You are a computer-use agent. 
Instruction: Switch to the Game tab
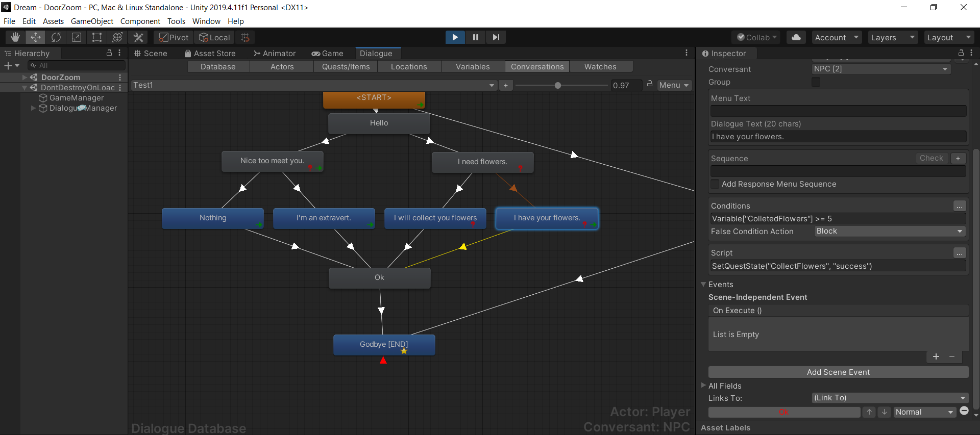[328, 53]
